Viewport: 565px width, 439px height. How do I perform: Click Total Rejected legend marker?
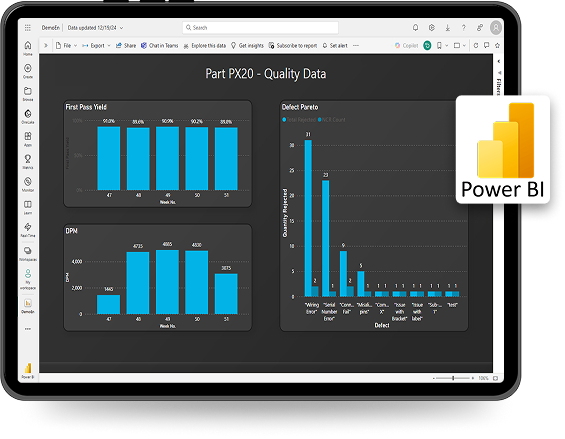pos(284,119)
